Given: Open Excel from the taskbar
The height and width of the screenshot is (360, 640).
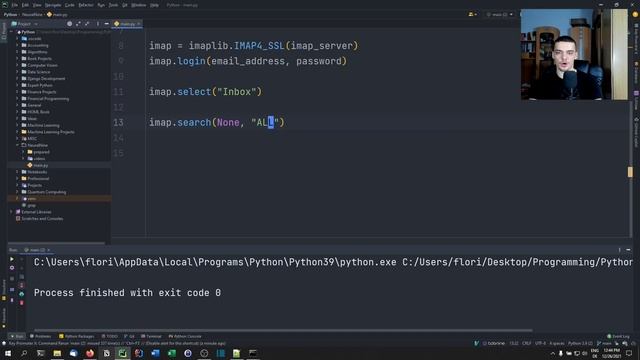Looking at the screenshot, I should click(x=171, y=353).
